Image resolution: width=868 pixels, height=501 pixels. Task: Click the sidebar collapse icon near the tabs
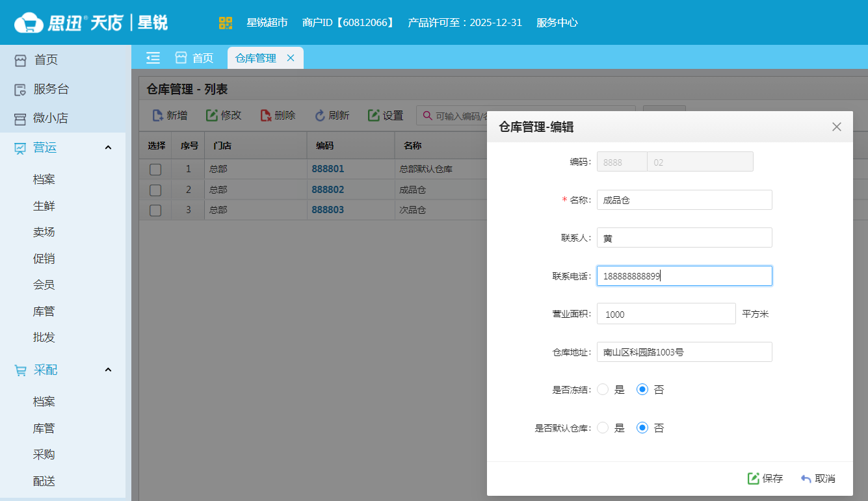pos(152,58)
